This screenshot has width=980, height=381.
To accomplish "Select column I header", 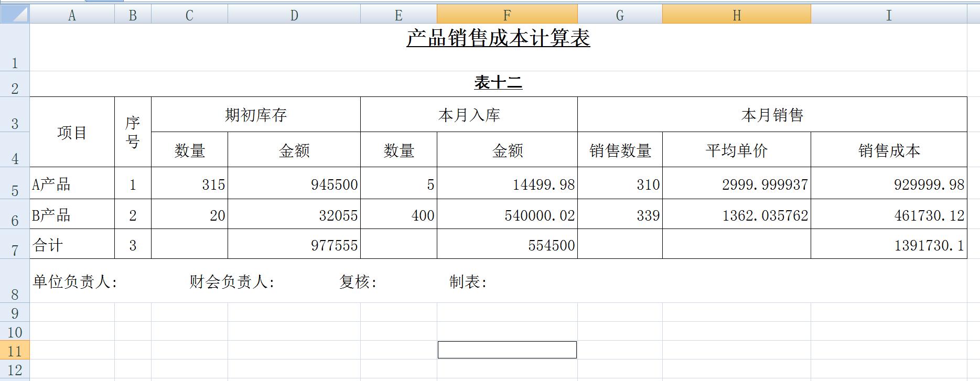I will 889,15.
